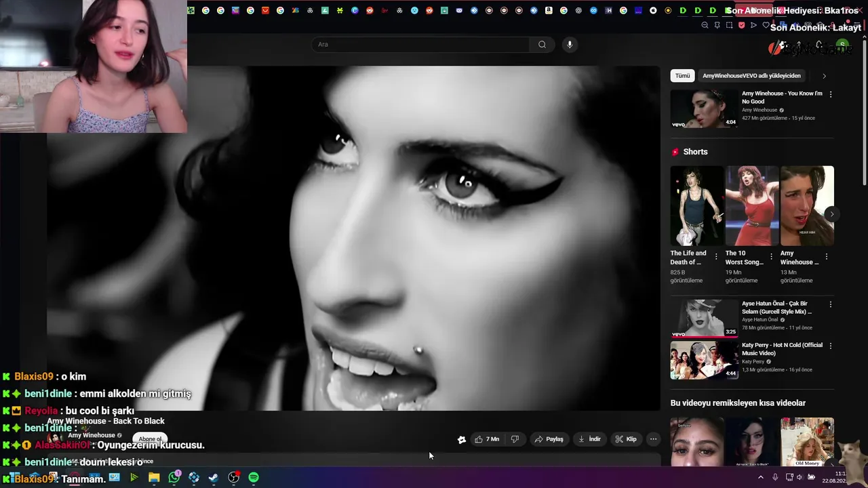868x488 pixels.
Task: Click the heart bookmark icon in address bar
Action: tap(766, 25)
